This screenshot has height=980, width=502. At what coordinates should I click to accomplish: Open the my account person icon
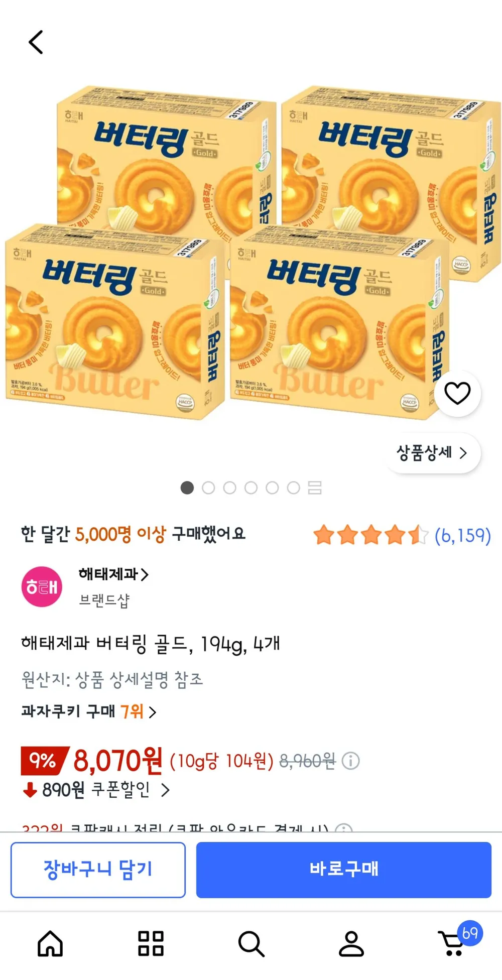coord(351,943)
